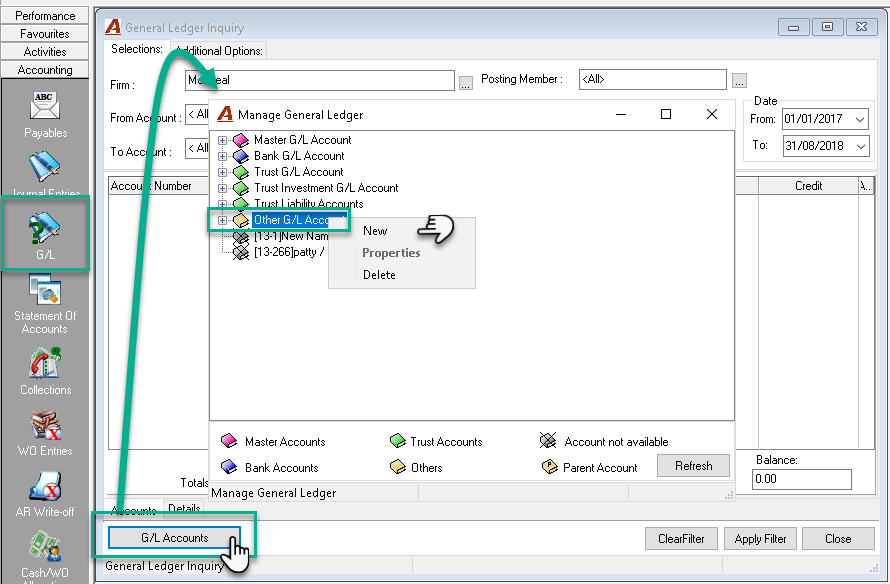The image size is (890, 584).
Task: Expand the Other G/L Account node
Action: 222,220
